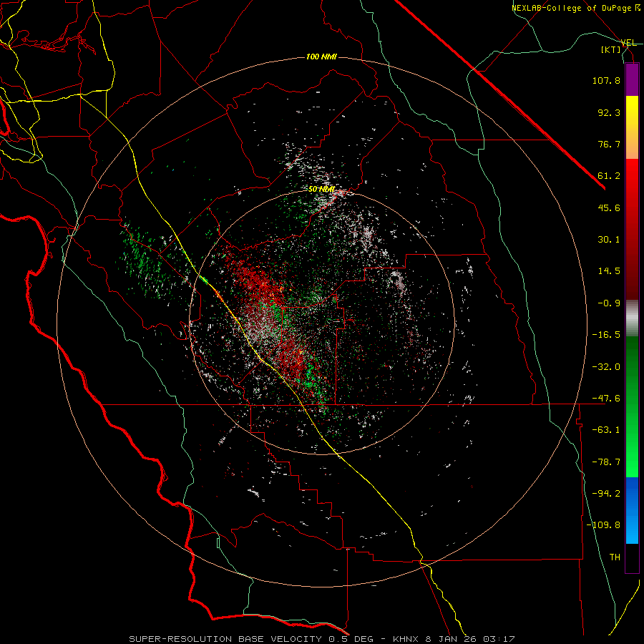644x644 pixels.
Task: Pick the bright red segment of the color bar
Action: [x=632, y=171]
